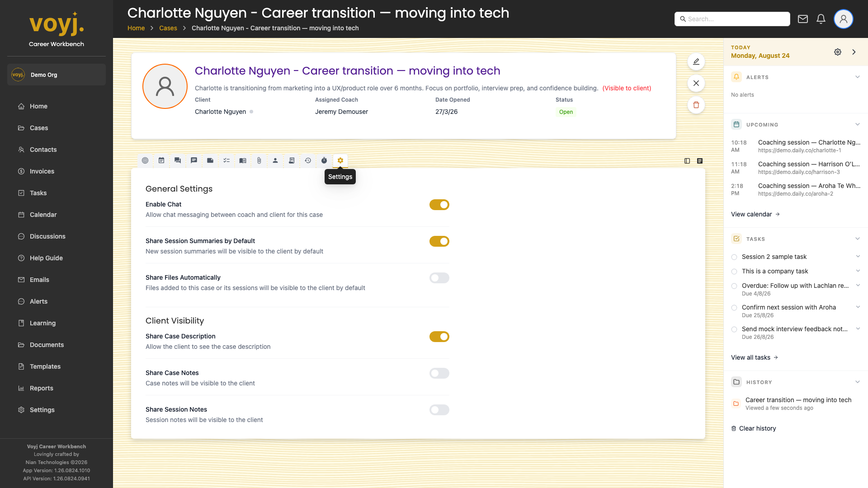Open the checklist tasks tab icon
The width and height of the screenshot is (868, 488).
226,160
